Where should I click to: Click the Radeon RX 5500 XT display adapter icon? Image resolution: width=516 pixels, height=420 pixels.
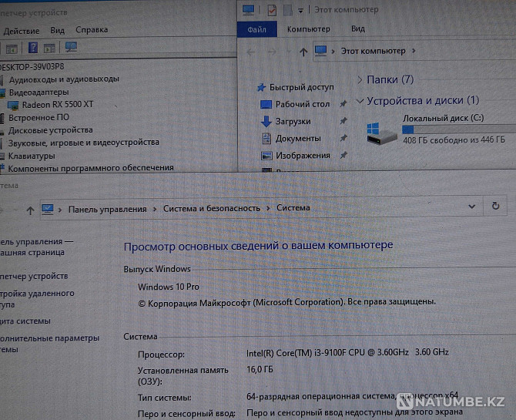pos(13,106)
